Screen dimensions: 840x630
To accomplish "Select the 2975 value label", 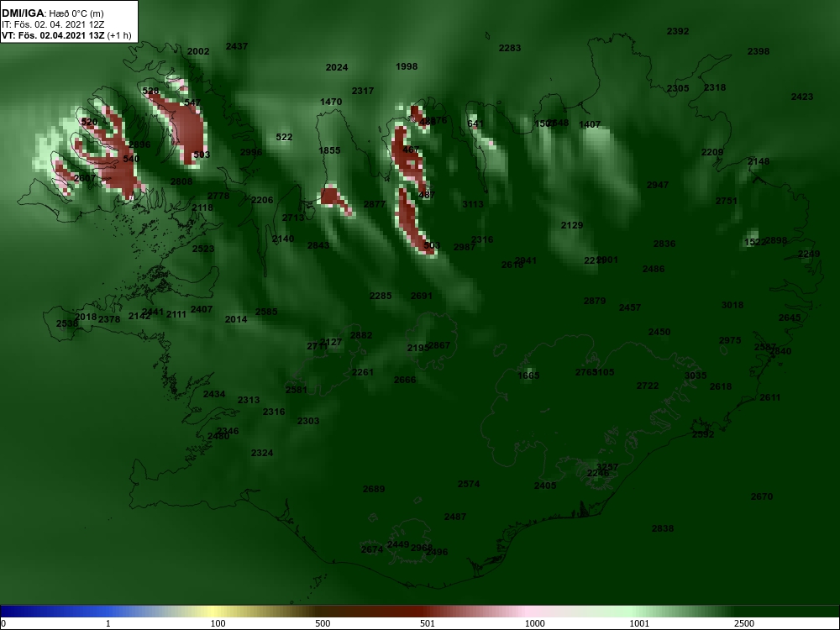I will point(730,340).
